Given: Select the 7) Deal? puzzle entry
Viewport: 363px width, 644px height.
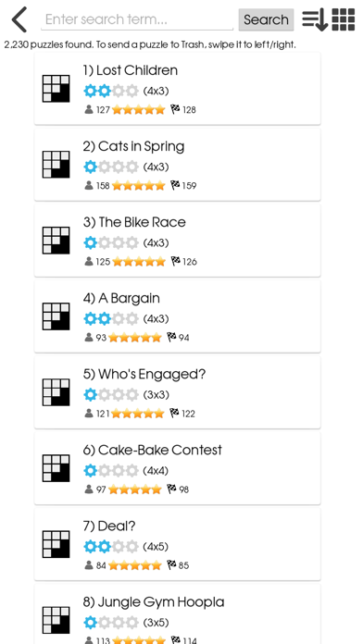Looking at the screenshot, I should point(178,544).
